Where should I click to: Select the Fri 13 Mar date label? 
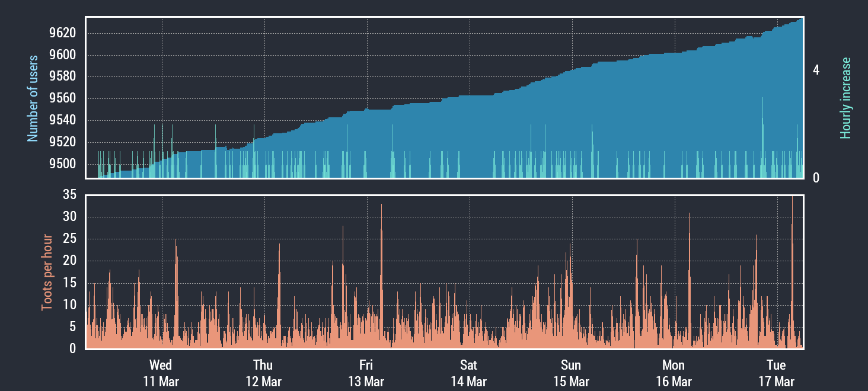click(x=366, y=373)
